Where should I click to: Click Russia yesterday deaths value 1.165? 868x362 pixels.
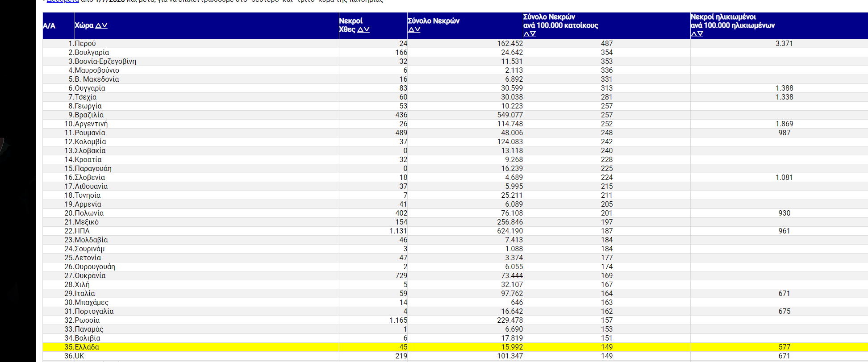tap(398, 320)
